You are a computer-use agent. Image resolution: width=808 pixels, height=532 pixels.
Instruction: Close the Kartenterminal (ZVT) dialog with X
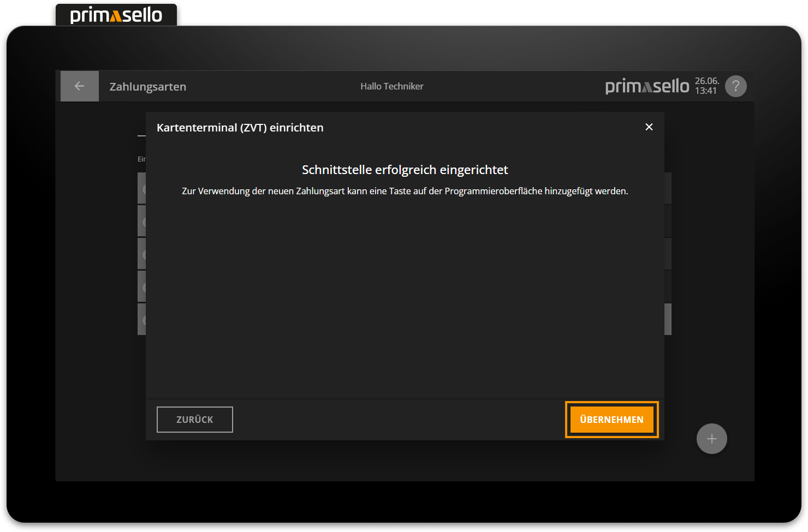(649, 127)
